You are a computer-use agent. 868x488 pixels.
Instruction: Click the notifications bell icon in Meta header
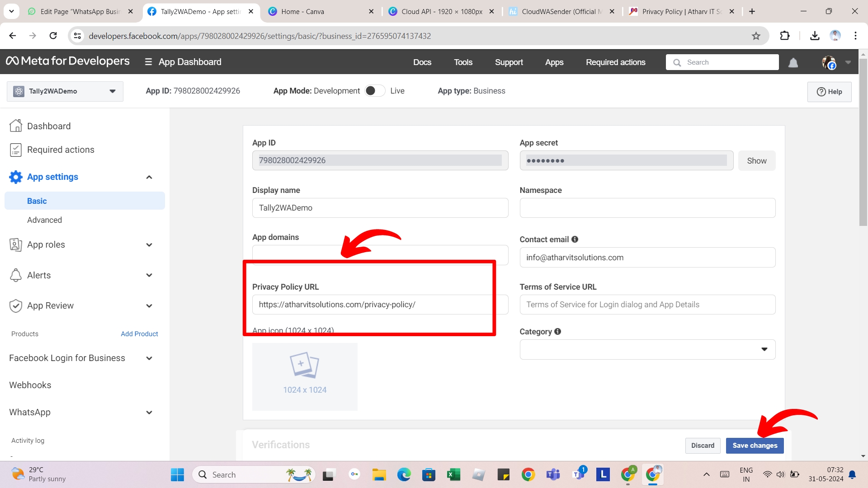(x=793, y=62)
